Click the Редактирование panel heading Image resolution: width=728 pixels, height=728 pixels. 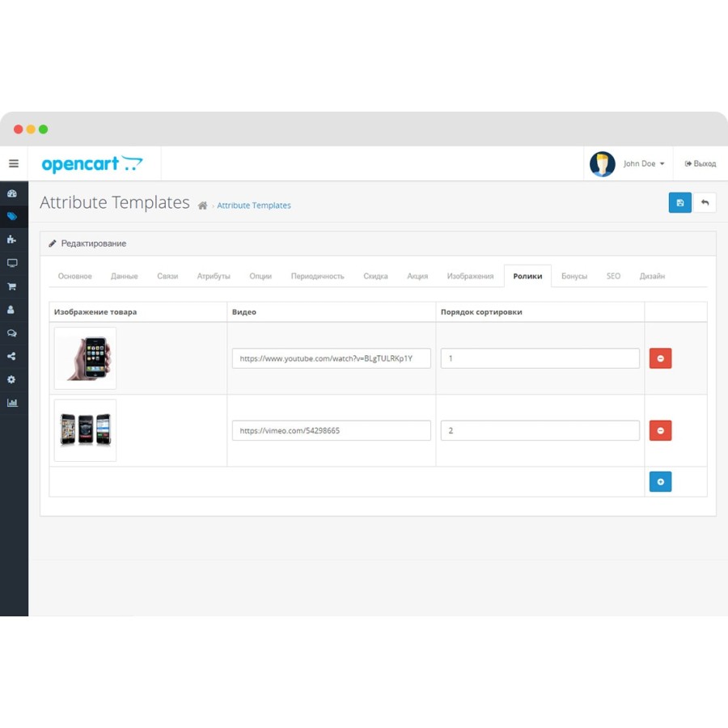(x=93, y=243)
